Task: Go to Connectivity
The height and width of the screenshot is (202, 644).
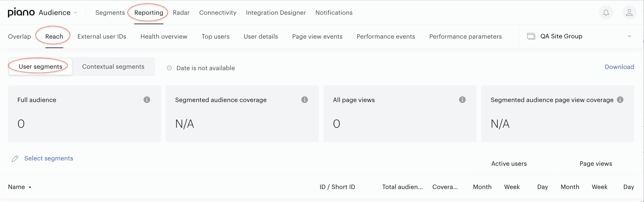Action: pos(218,13)
